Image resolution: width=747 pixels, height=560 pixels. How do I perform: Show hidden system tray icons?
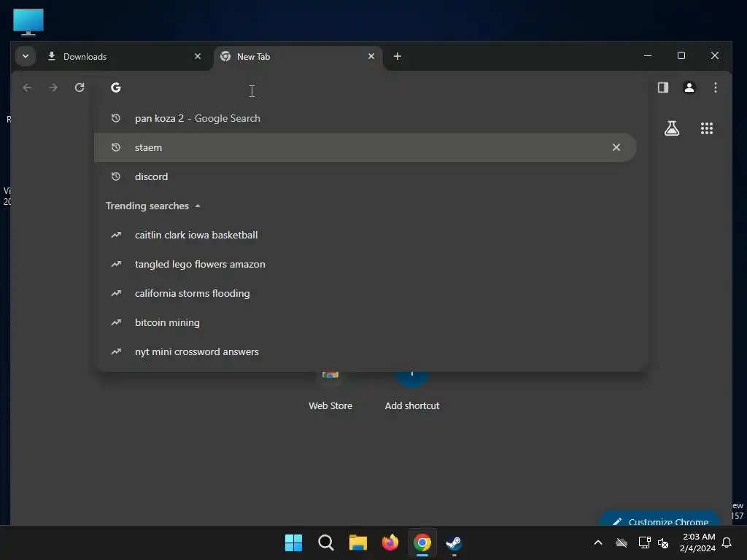(598, 542)
